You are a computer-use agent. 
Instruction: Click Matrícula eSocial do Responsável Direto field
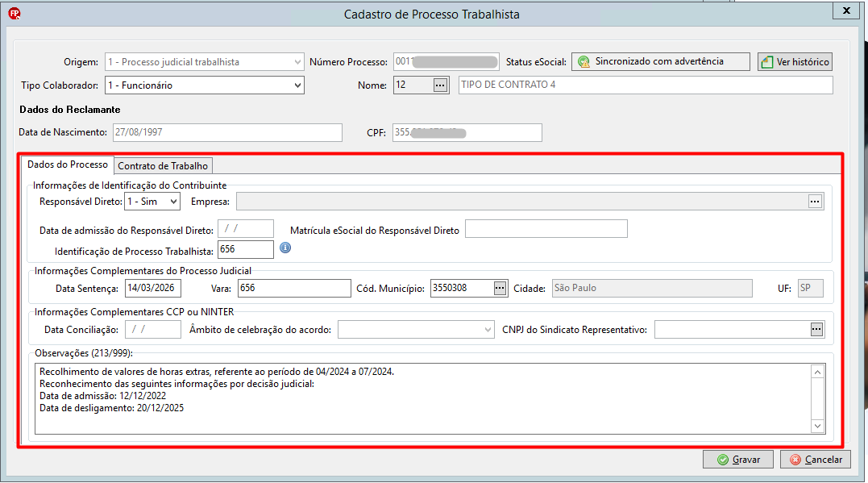[x=546, y=229]
